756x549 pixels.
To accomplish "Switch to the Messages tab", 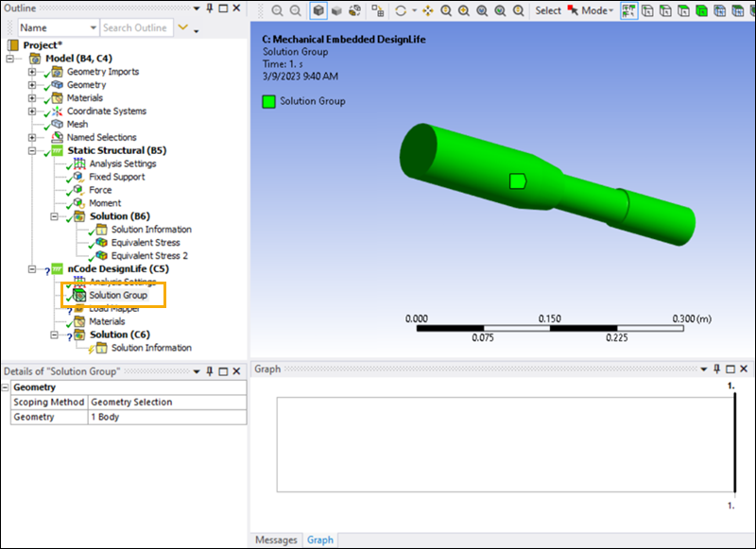I will coord(276,540).
